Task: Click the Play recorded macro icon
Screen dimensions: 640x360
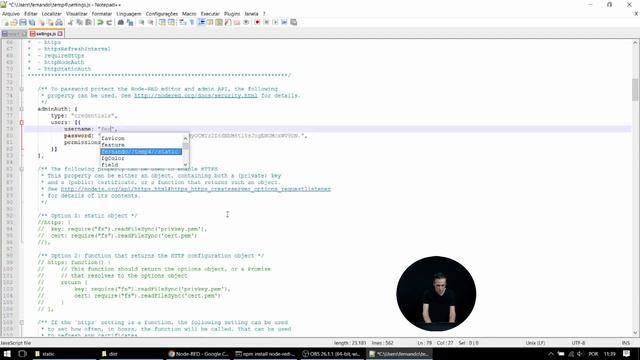Action: pyautogui.click(x=275, y=22)
